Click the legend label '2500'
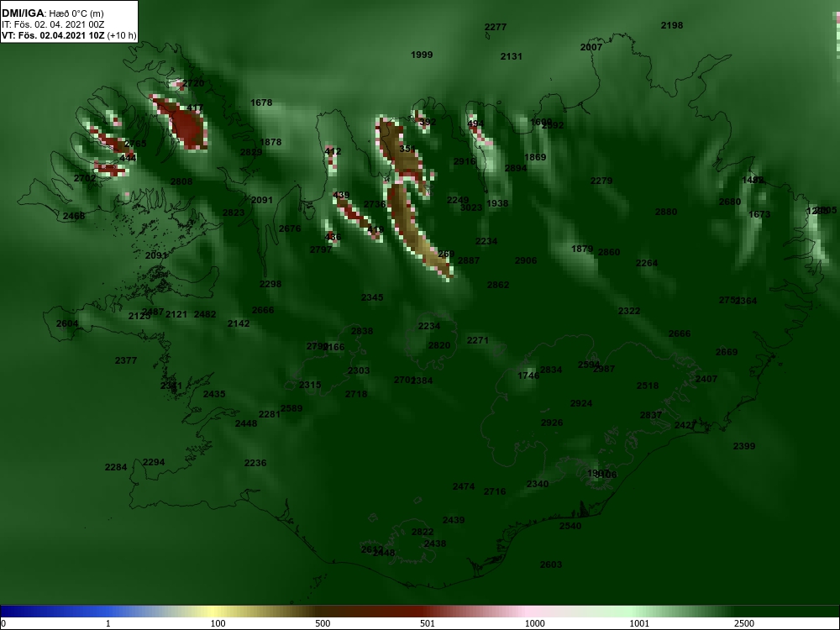The image size is (840, 630). [x=744, y=623]
